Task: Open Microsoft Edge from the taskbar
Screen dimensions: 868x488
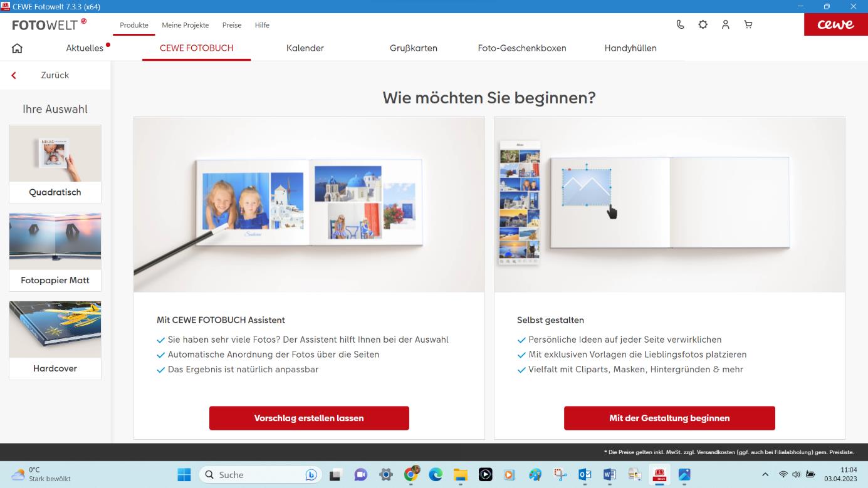Action: point(436,475)
